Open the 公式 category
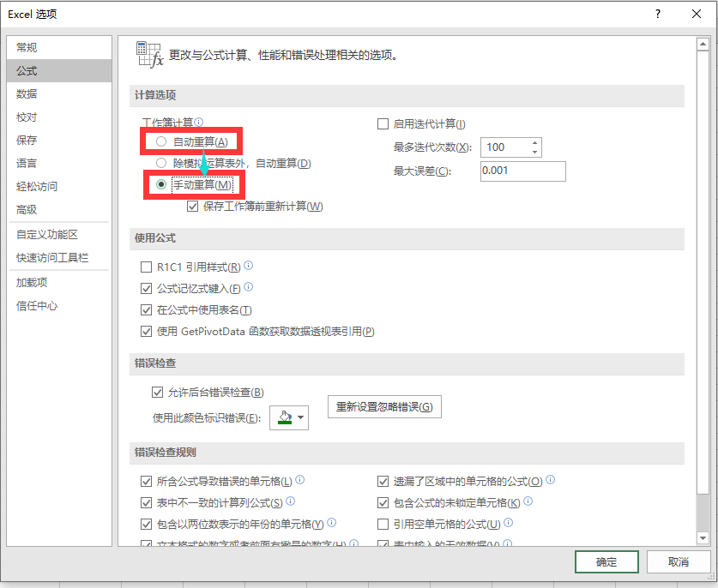The width and height of the screenshot is (718, 588). [59, 71]
